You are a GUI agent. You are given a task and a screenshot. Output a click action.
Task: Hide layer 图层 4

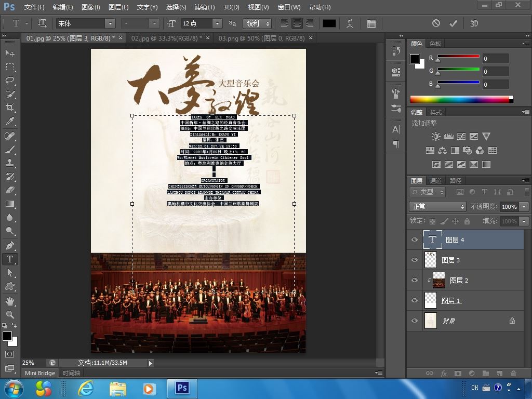point(415,240)
